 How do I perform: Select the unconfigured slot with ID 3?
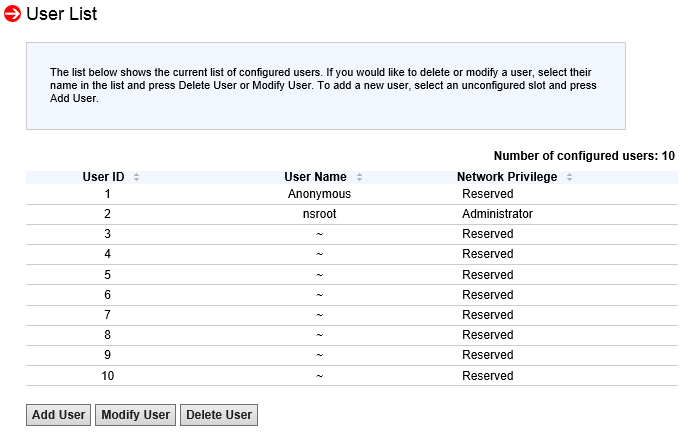[x=352, y=235]
